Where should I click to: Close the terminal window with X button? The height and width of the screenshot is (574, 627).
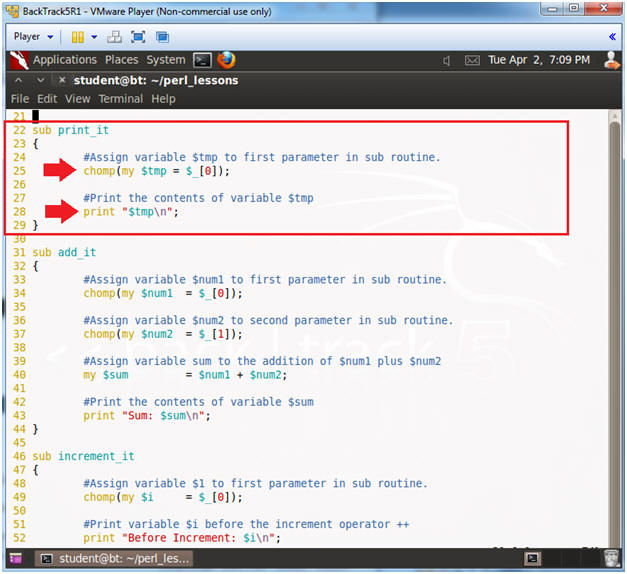[62, 80]
